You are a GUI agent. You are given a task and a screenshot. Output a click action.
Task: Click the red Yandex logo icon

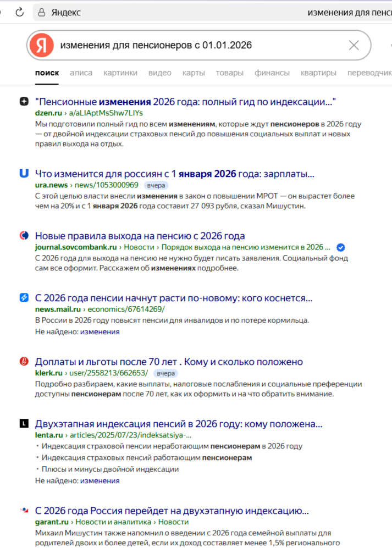42,45
